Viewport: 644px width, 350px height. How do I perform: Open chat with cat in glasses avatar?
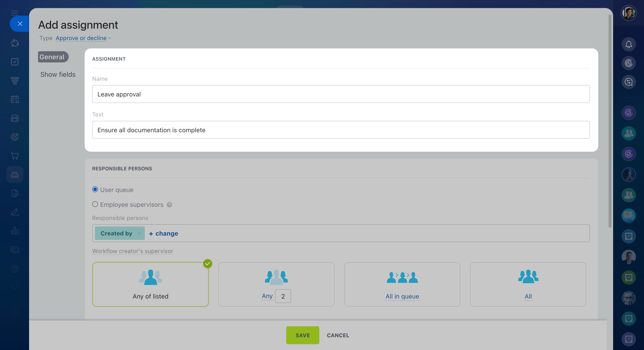click(x=629, y=298)
